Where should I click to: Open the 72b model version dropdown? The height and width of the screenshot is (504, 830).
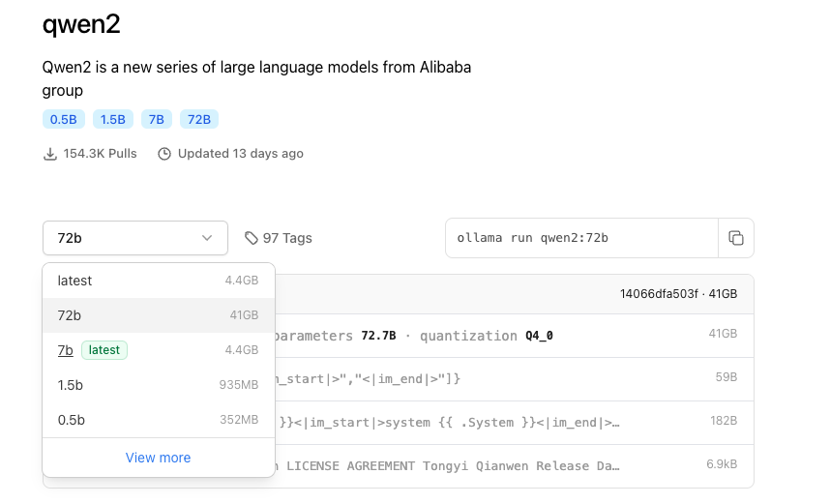pos(135,238)
